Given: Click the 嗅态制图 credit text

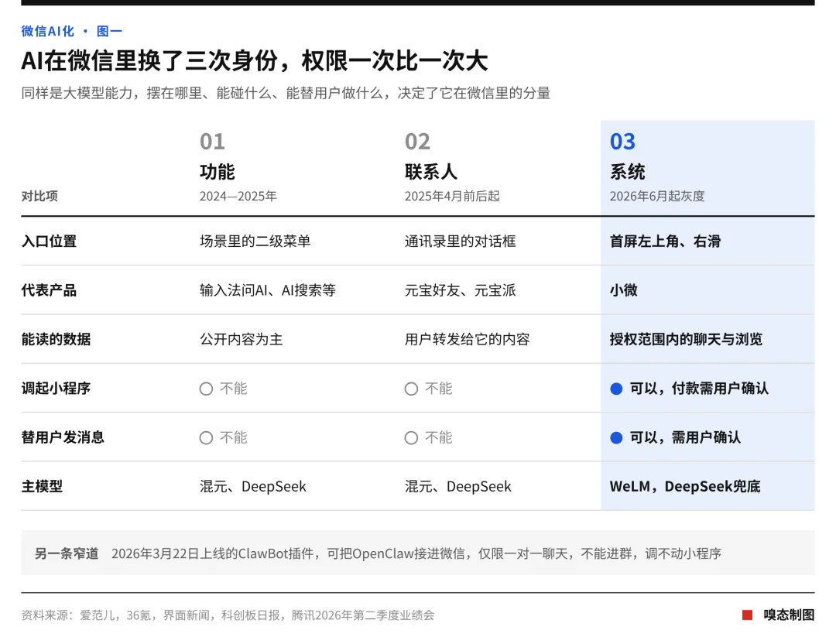Looking at the screenshot, I should point(789,615).
